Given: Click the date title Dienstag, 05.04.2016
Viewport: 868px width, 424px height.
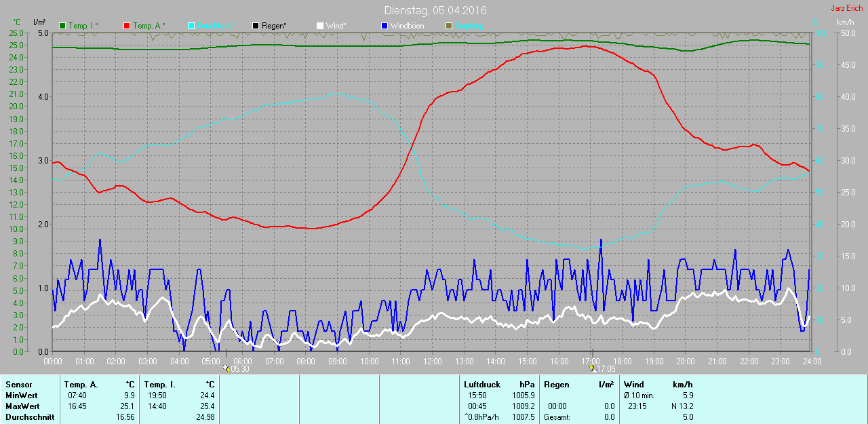Looking at the screenshot, I should tap(435, 10).
